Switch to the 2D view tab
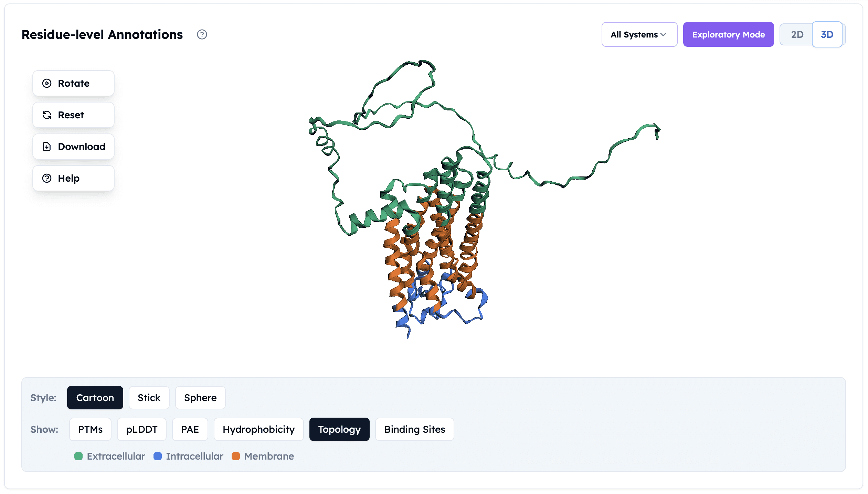The height and width of the screenshot is (494, 868). [x=797, y=34]
